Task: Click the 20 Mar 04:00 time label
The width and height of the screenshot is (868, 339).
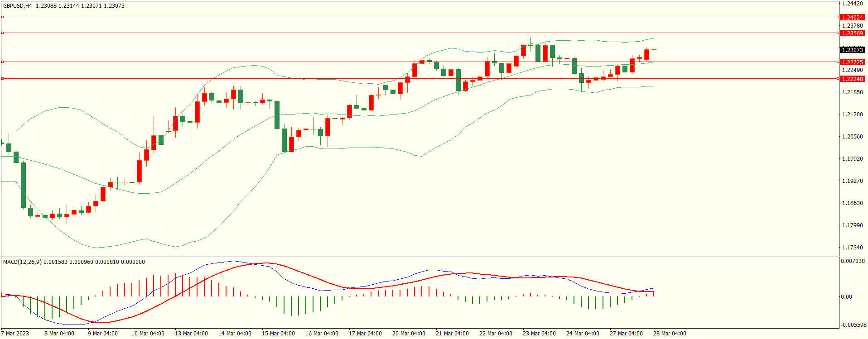Action: coord(409,334)
